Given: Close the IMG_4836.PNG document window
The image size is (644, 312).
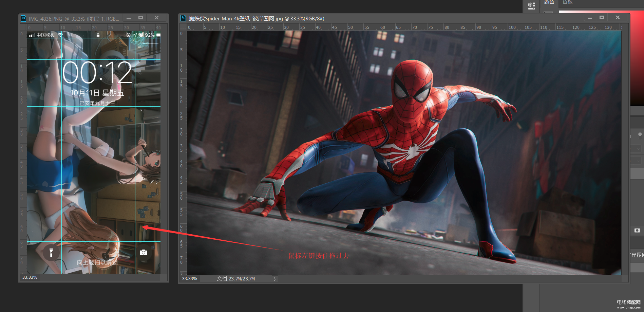Looking at the screenshot, I should pyautogui.click(x=156, y=18).
